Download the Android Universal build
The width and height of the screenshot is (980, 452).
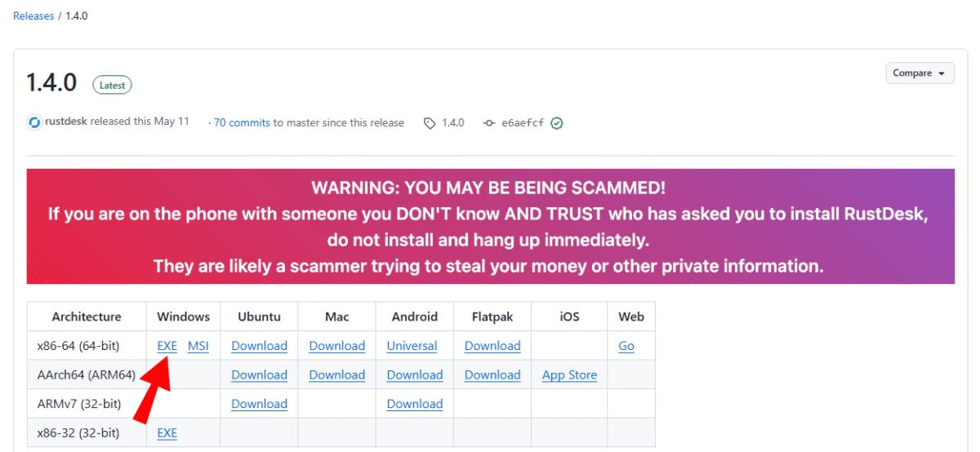click(x=412, y=346)
